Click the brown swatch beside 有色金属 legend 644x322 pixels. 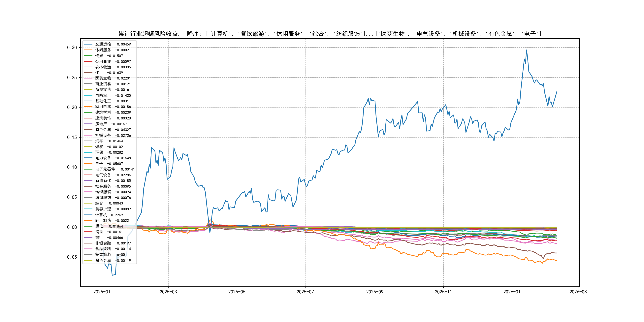88,130
